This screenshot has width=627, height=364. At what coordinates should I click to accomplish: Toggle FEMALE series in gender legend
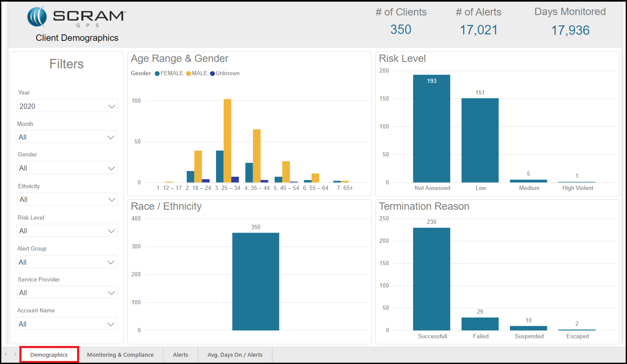point(169,73)
